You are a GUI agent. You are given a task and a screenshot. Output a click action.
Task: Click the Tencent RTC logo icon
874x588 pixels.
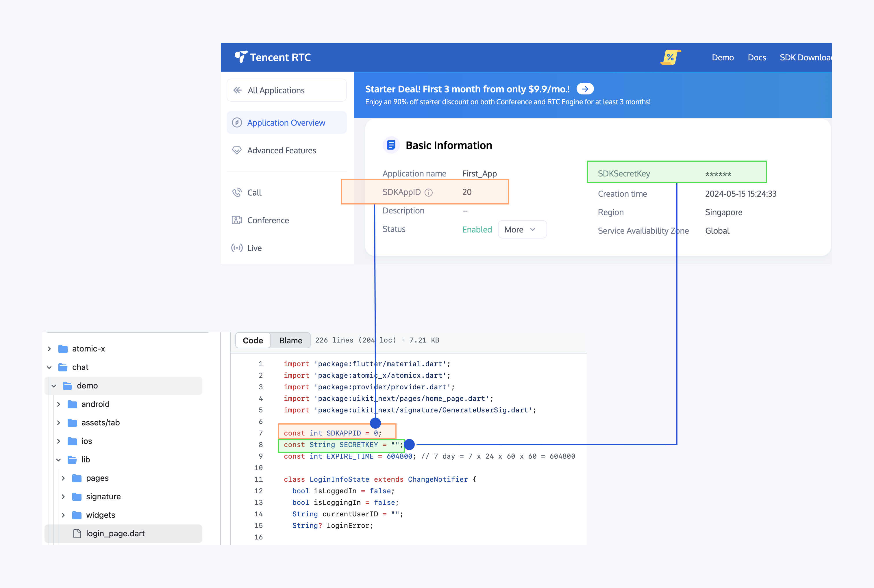pos(240,57)
